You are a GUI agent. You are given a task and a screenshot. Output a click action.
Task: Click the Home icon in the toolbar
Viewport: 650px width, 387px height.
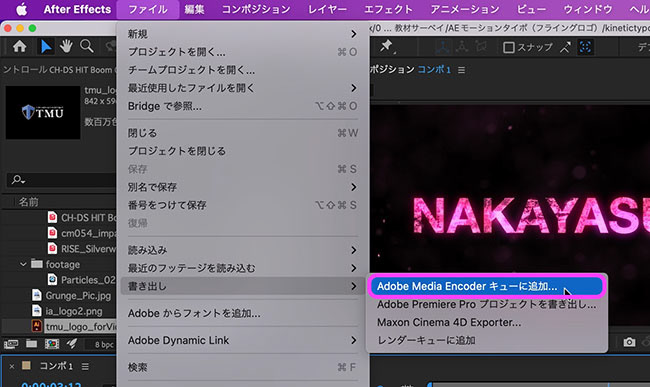(x=19, y=46)
